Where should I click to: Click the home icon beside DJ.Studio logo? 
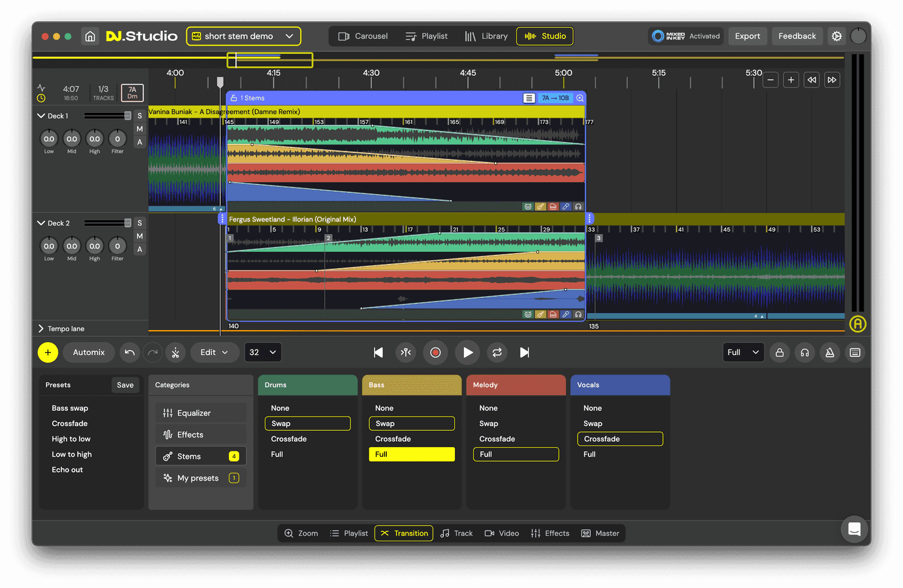point(90,36)
